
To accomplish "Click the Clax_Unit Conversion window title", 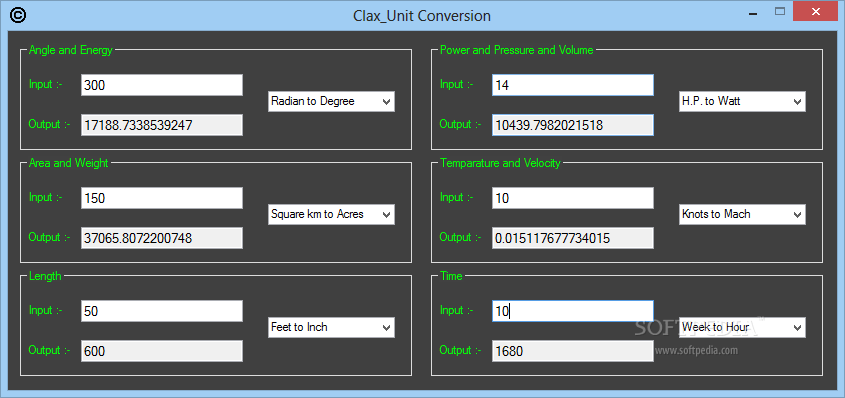I will [x=422, y=16].
